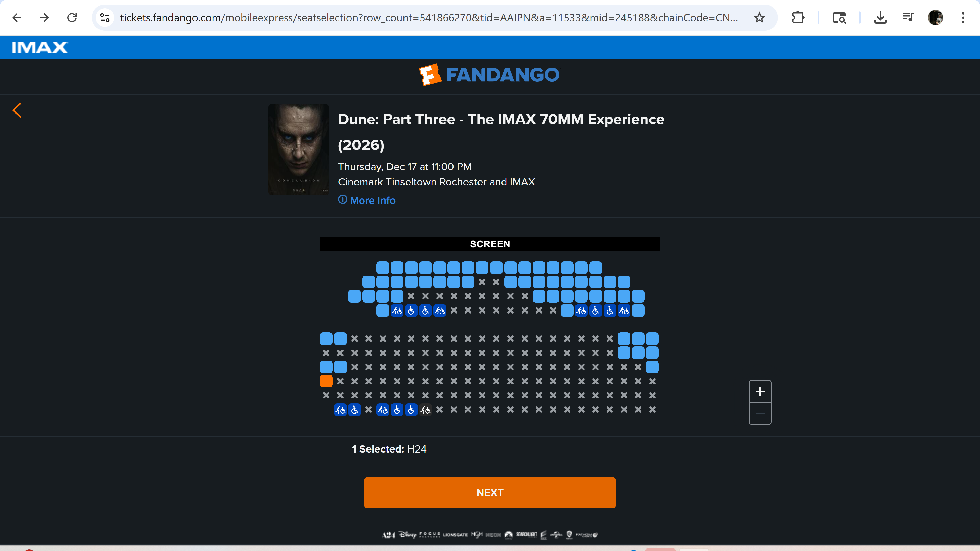Click the address bar URL field
Viewport: 980px width, 551px height.
[x=429, y=18]
